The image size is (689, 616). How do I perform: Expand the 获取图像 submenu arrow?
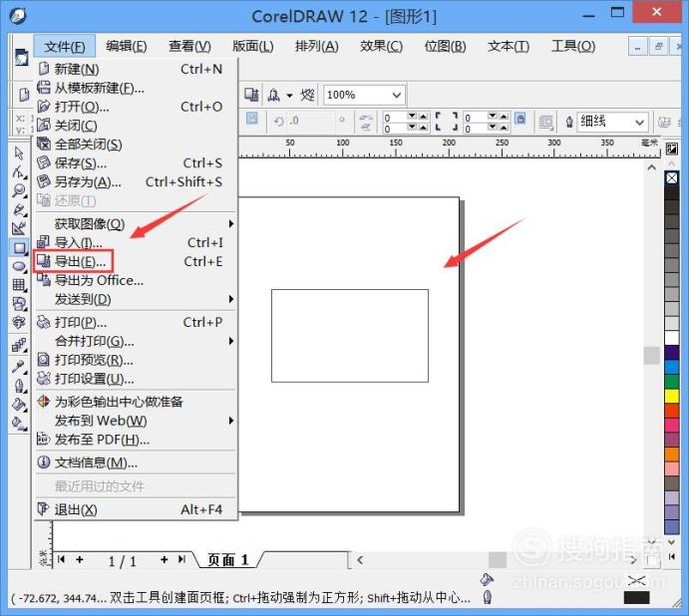231,224
